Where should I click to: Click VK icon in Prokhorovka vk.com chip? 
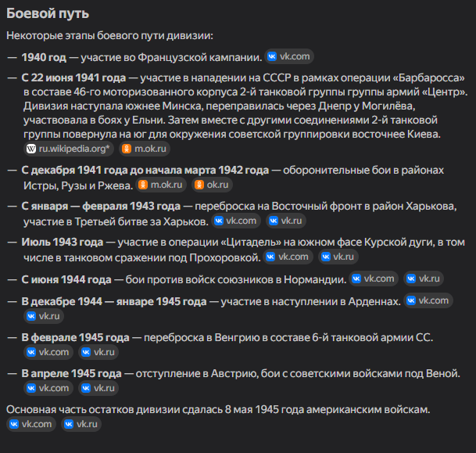[x=270, y=257]
